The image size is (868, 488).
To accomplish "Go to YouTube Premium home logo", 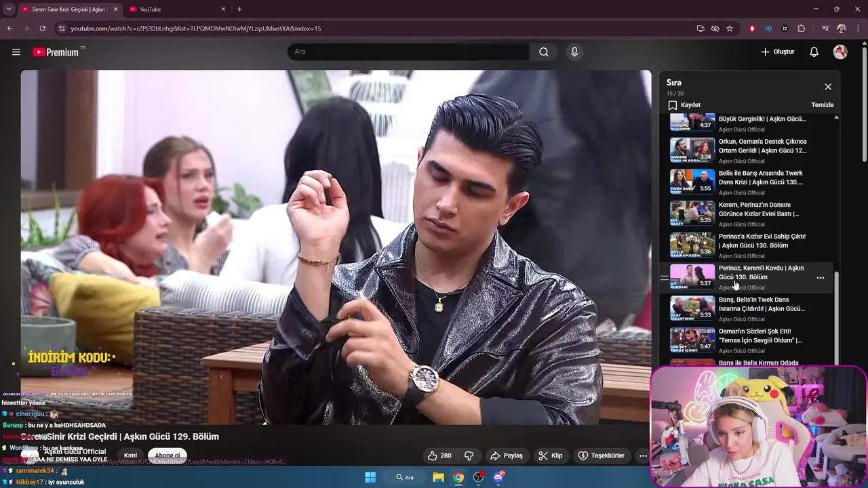I will pyautogui.click(x=56, y=52).
